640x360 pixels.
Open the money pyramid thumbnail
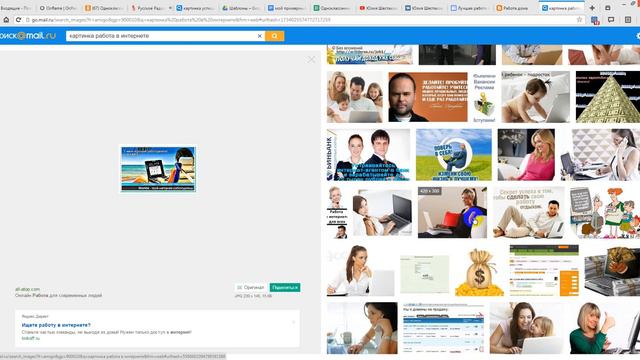608,97
